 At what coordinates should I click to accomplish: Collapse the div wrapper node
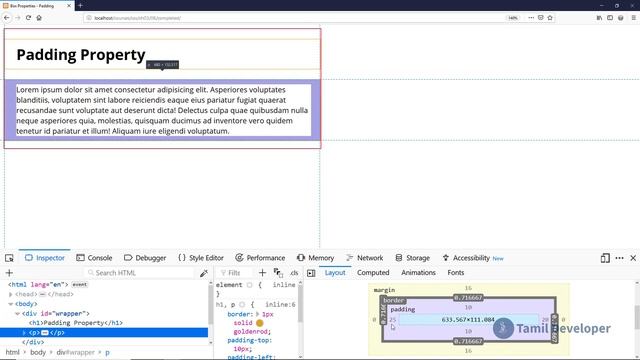(x=18, y=313)
